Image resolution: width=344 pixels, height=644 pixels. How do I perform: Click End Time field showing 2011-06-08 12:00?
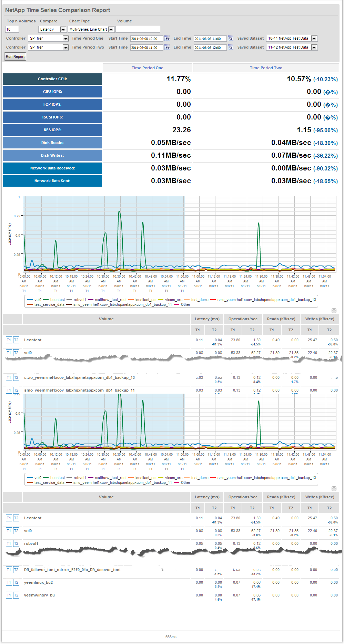(210, 48)
